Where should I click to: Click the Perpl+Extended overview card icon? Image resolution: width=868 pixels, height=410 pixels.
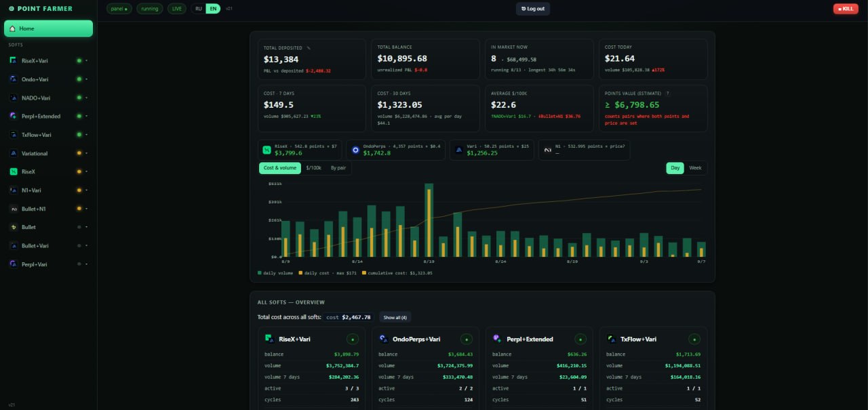pos(497,339)
